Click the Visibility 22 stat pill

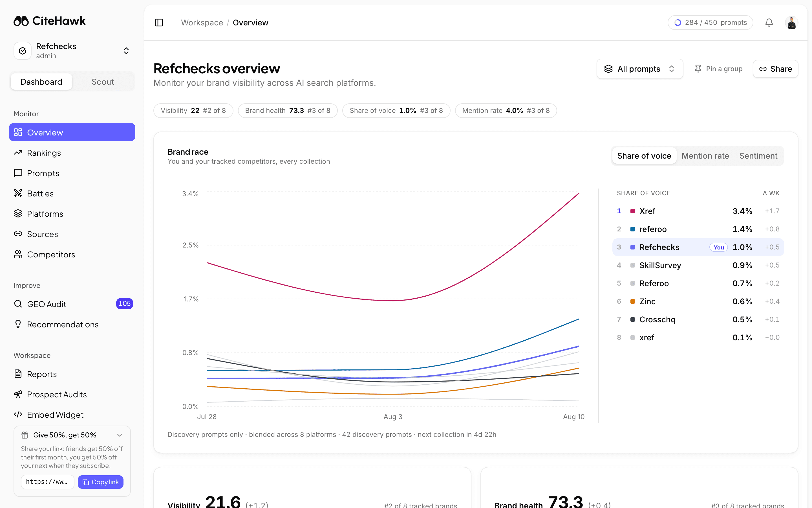pos(193,111)
